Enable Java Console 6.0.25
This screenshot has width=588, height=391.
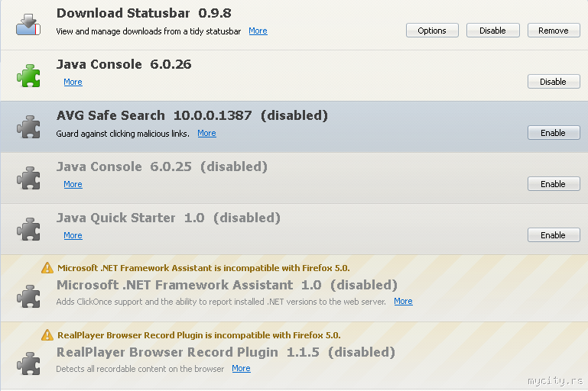(553, 184)
